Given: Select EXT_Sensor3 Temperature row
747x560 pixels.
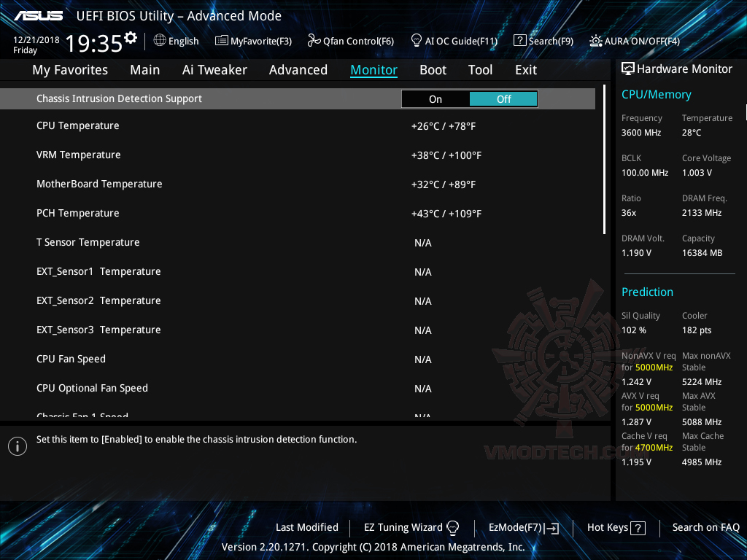Looking at the screenshot, I should point(298,330).
